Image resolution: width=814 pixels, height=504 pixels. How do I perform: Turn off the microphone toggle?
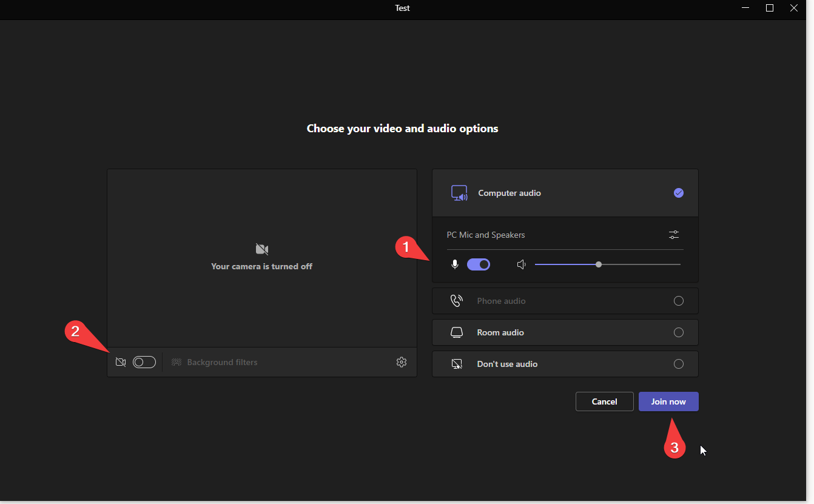click(x=479, y=264)
